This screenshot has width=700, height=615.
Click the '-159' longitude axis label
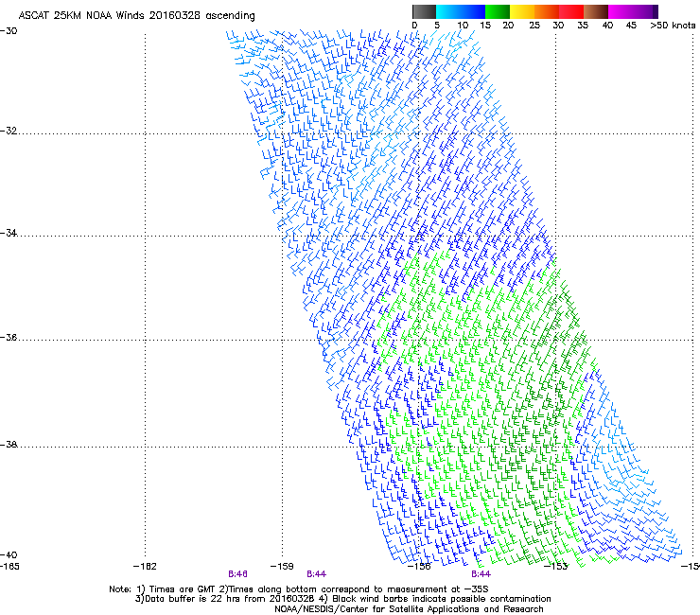point(282,567)
